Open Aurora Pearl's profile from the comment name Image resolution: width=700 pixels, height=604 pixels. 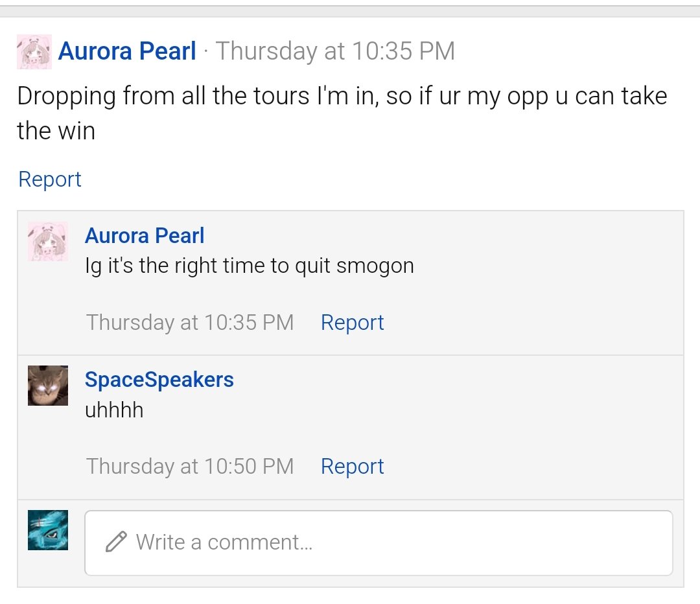pyautogui.click(x=145, y=235)
